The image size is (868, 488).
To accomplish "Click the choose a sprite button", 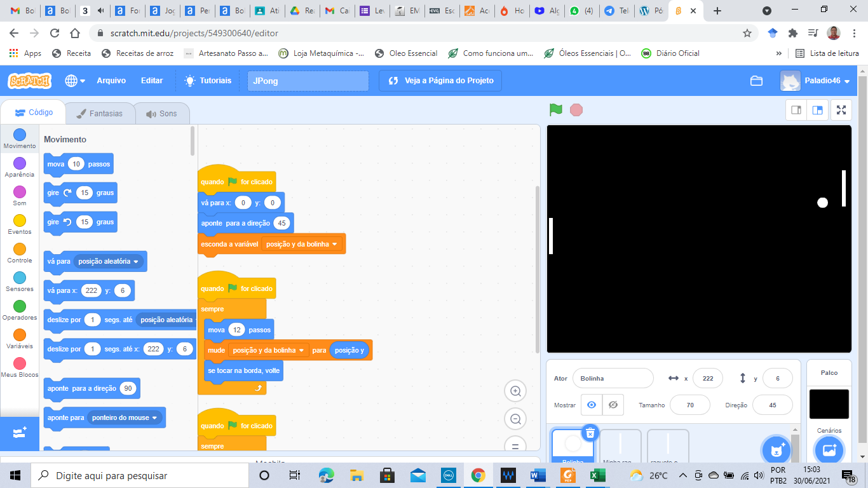I will click(776, 451).
